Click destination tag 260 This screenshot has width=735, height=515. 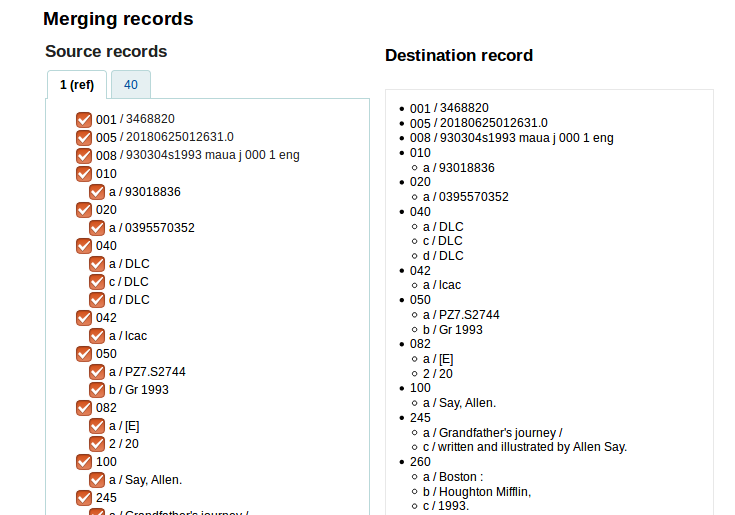(x=420, y=462)
